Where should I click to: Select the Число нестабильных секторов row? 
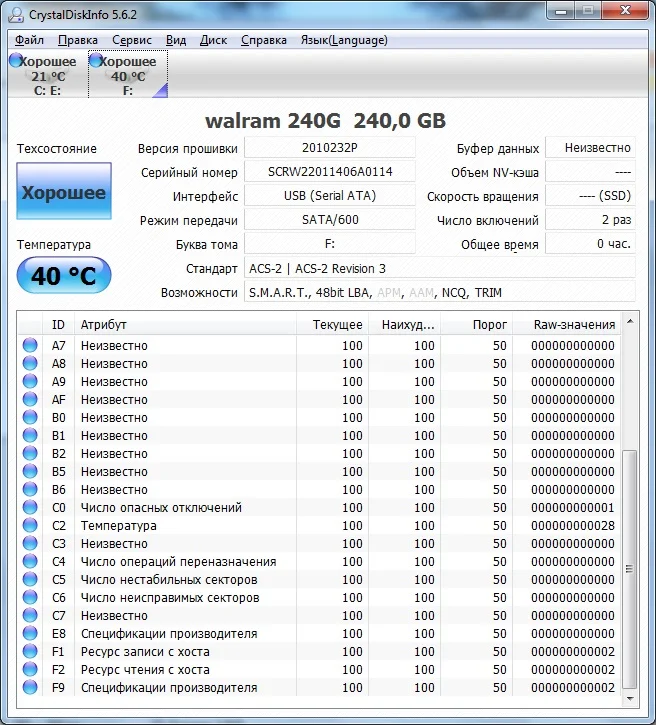[319, 580]
